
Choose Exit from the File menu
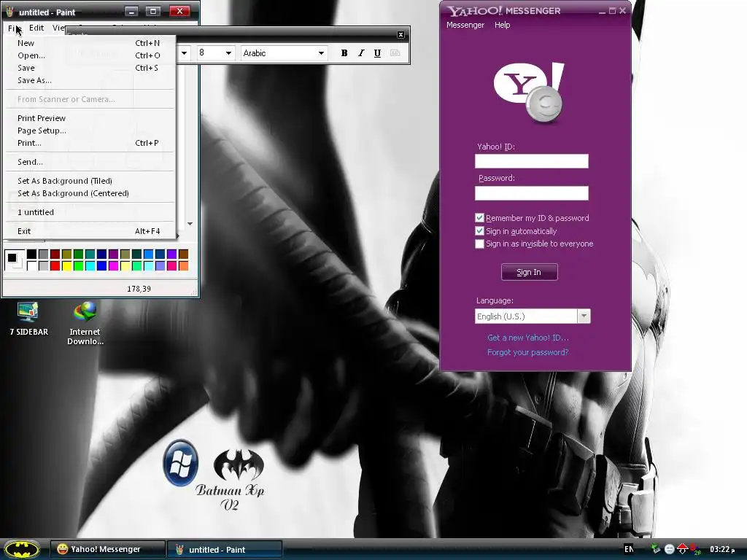[x=90, y=231]
